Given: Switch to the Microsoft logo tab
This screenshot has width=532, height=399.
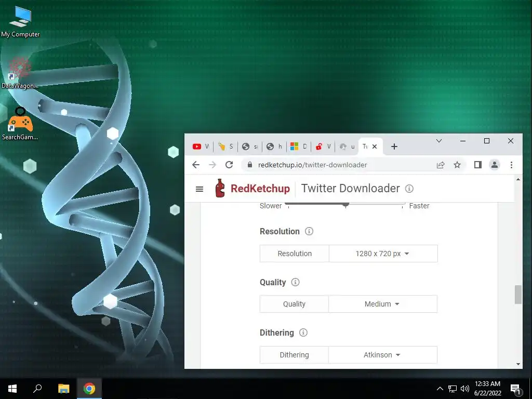Looking at the screenshot, I should 299,147.
